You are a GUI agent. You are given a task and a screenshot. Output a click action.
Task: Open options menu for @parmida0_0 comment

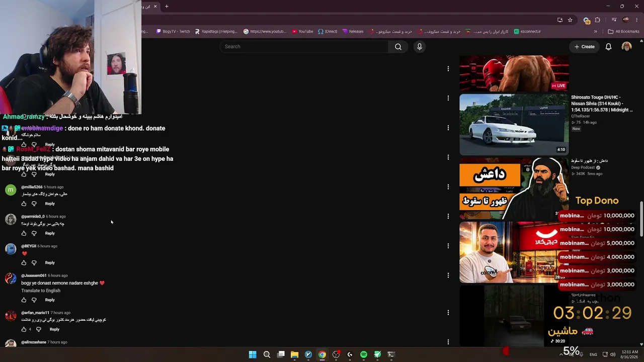(x=448, y=216)
